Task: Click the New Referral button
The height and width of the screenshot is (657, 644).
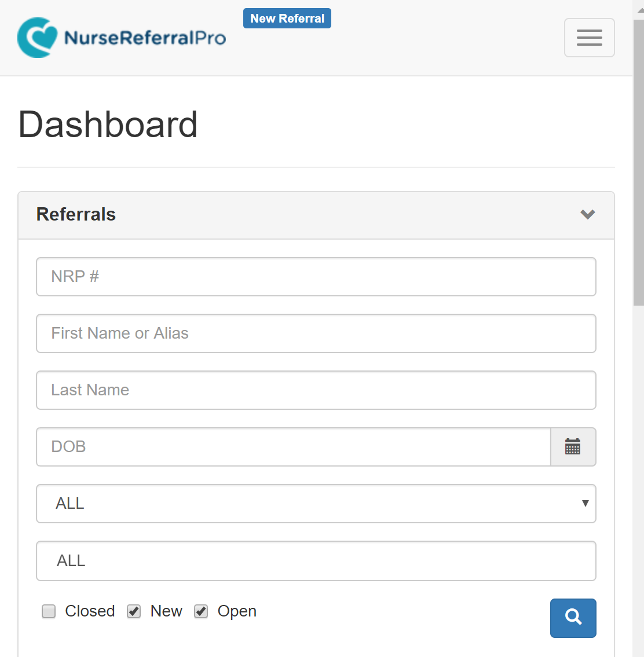Action: tap(287, 18)
